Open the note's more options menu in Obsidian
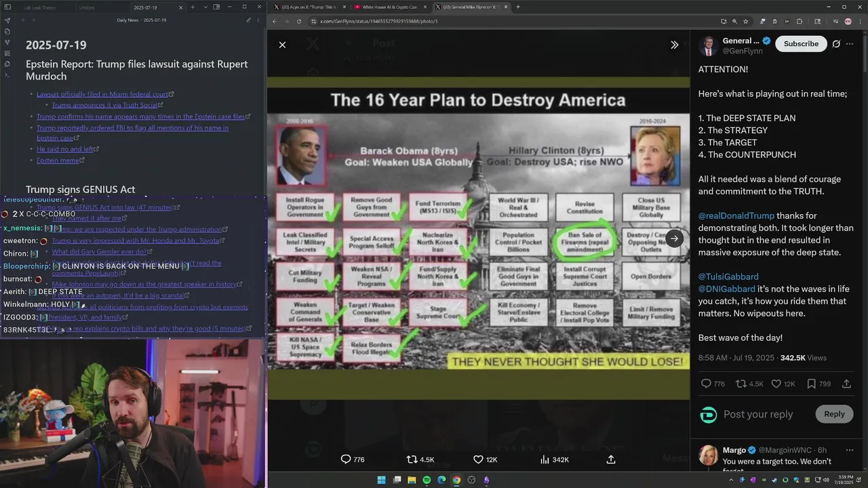This screenshot has width=868, height=488. (x=258, y=20)
